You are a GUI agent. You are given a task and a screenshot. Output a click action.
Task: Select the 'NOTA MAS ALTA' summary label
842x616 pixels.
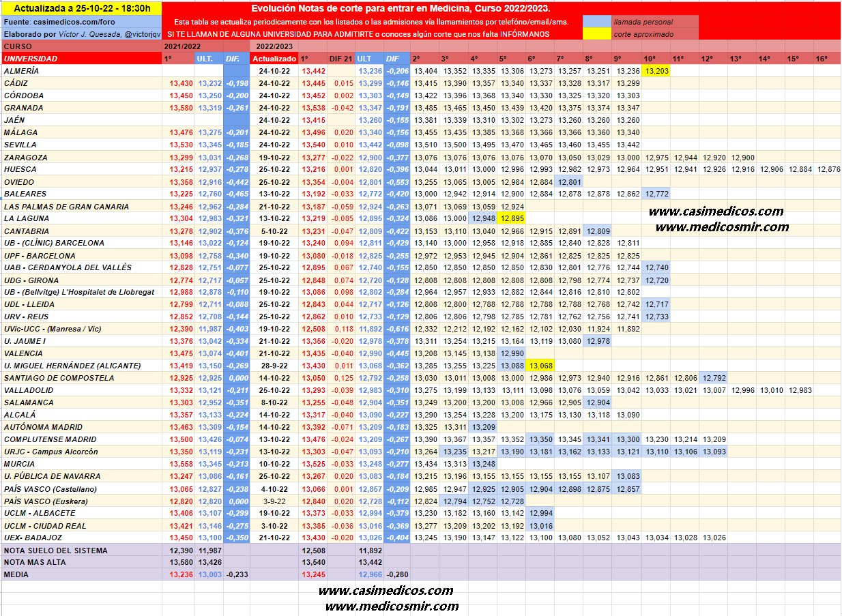pos(81,562)
